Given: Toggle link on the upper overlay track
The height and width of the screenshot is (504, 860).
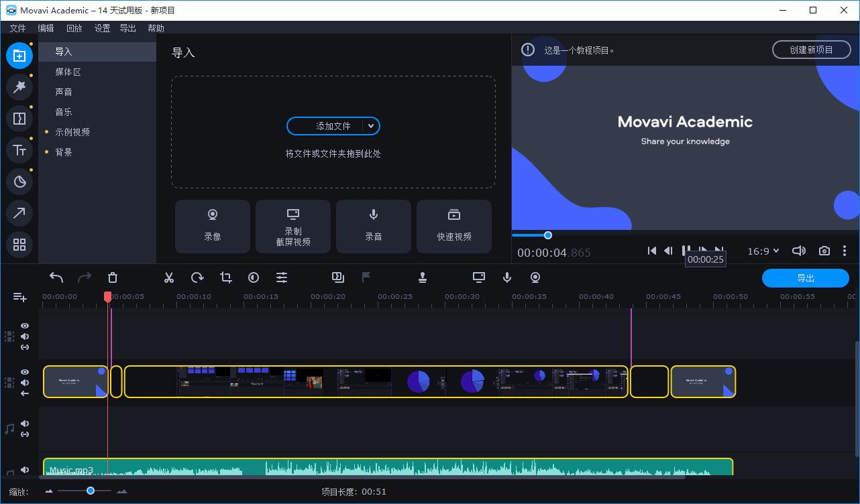Looking at the screenshot, I should pos(25,347).
